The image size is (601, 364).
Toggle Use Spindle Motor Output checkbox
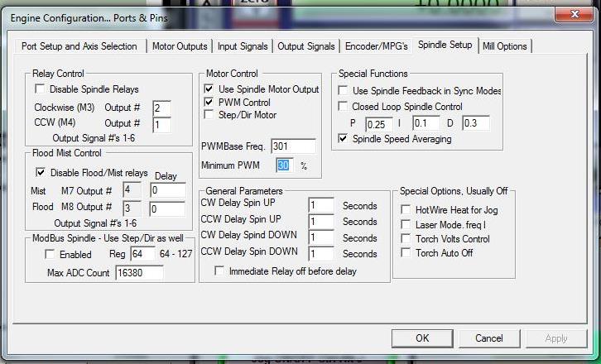tap(209, 89)
